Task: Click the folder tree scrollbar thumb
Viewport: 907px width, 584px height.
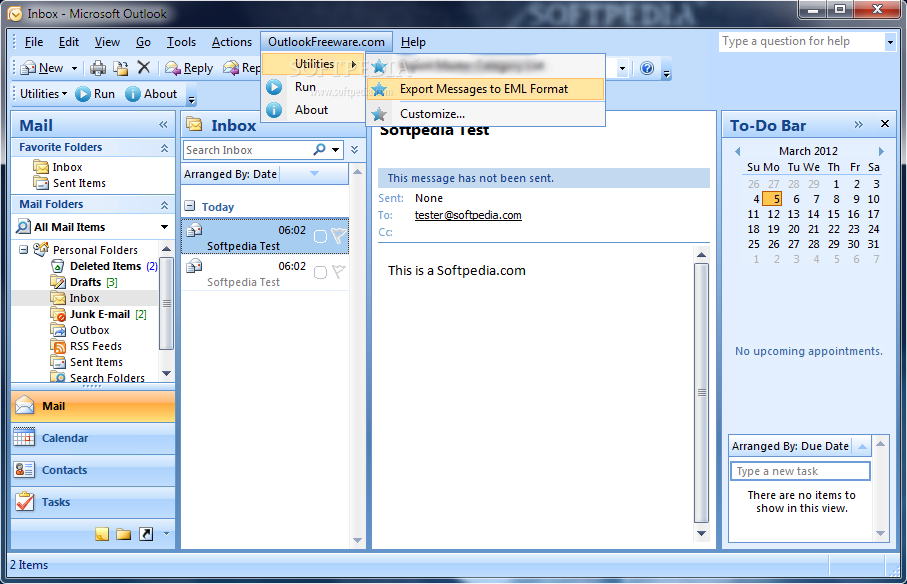Action: [x=166, y=303]
